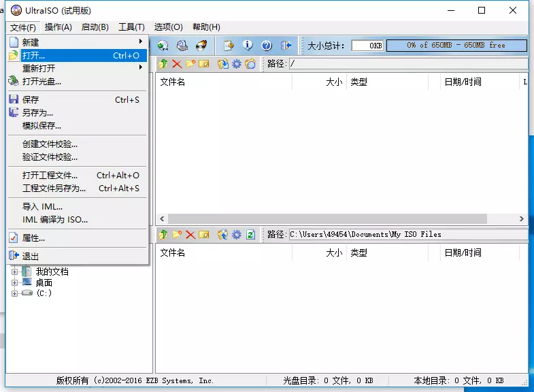
Task: Select 我的文档 in the local tree
Action: (52, 272)
